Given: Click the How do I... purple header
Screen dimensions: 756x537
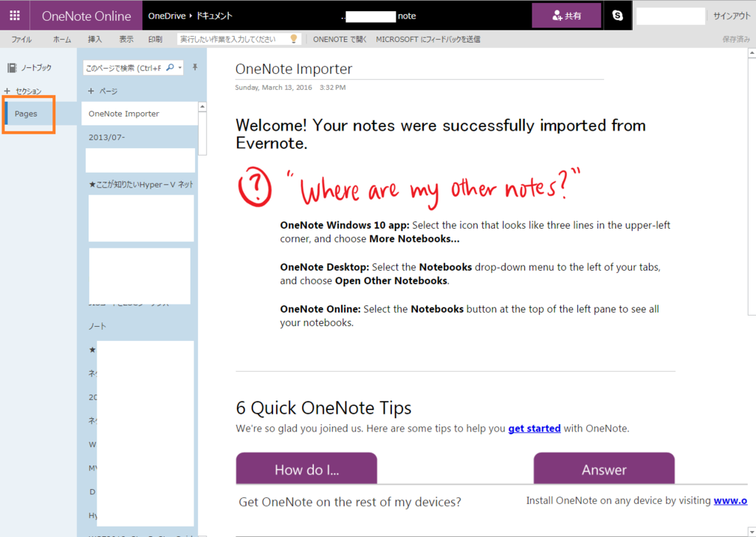Looking at the screenshot, I should (x=306, y=468).
